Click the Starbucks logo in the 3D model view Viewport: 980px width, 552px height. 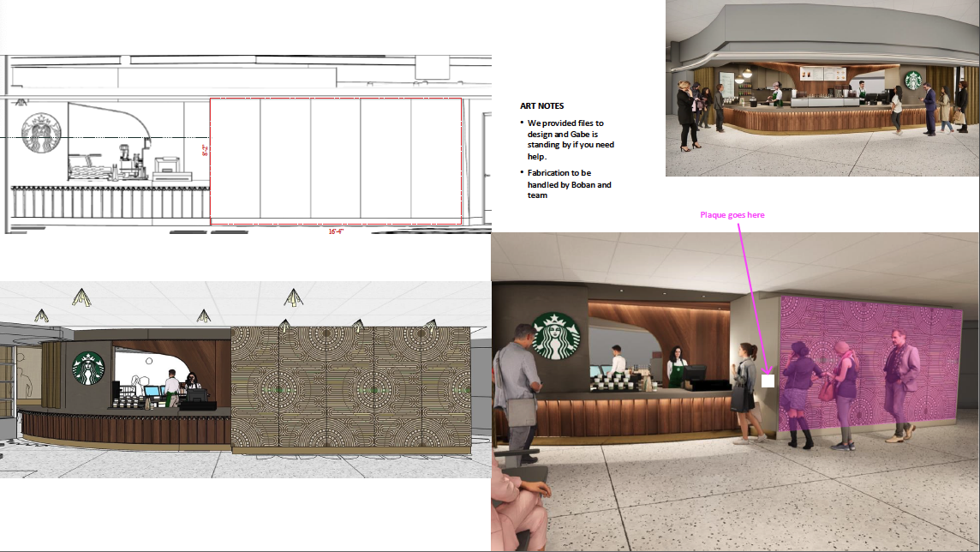pos(88,368)
